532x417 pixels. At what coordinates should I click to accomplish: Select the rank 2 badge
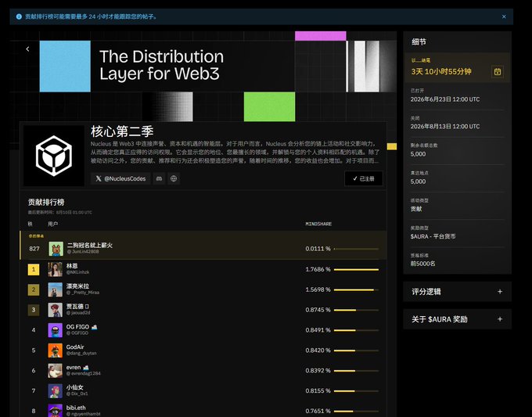(x=34, y=289)
